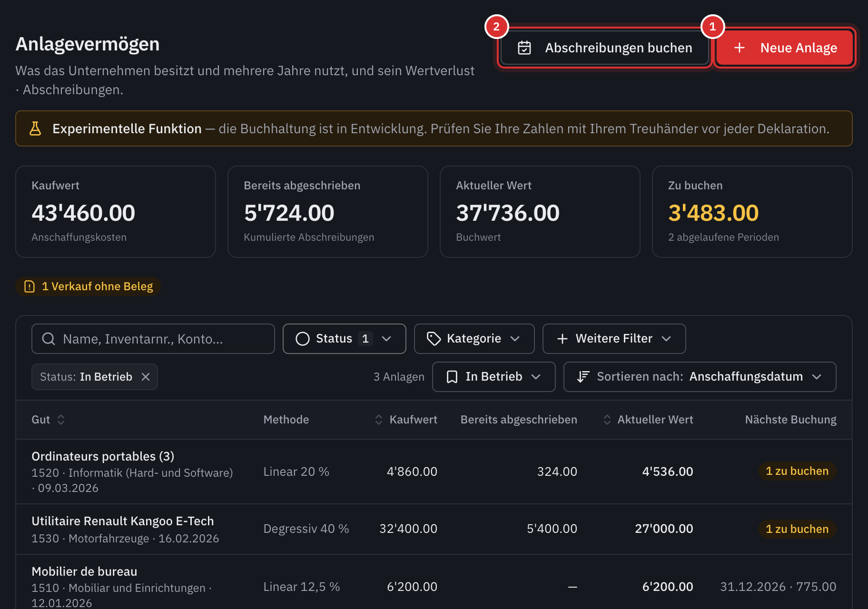Sort the table by Aktueller Wert column
868x609 pixels.
pos(607,420)
